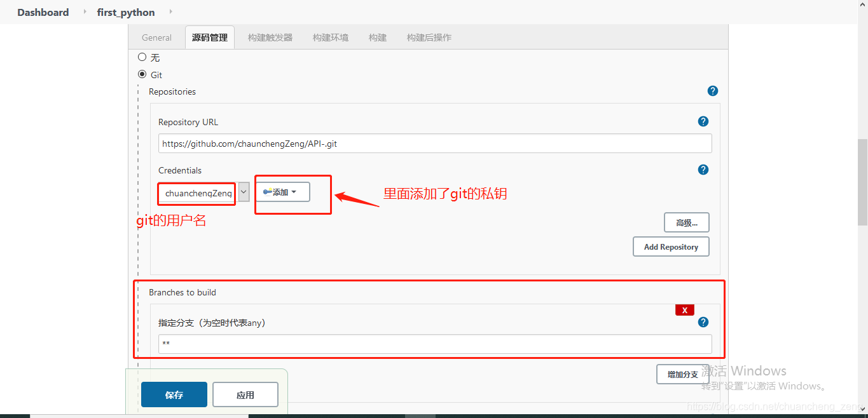This screenshot has height=418, width=868.
Task: Click the red X to remove the branch
Action: click(684, 309)
